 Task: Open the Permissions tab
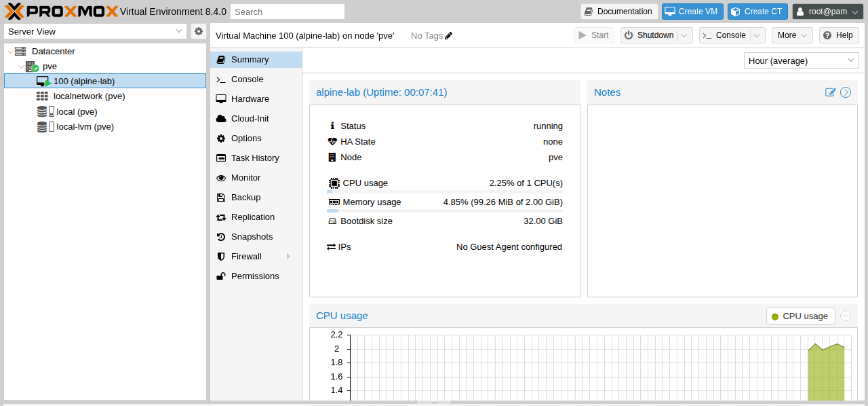tap(256, 276)
